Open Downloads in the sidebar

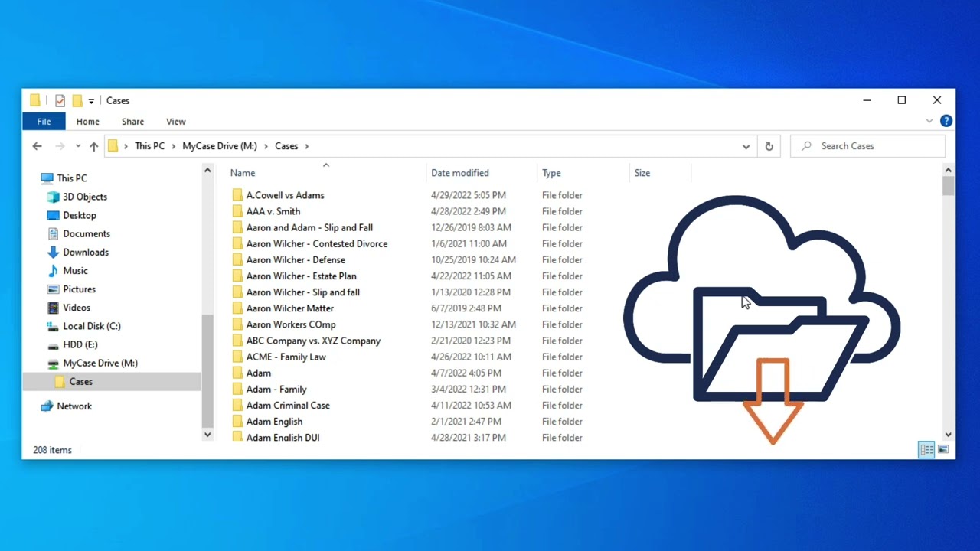[86, 252]
